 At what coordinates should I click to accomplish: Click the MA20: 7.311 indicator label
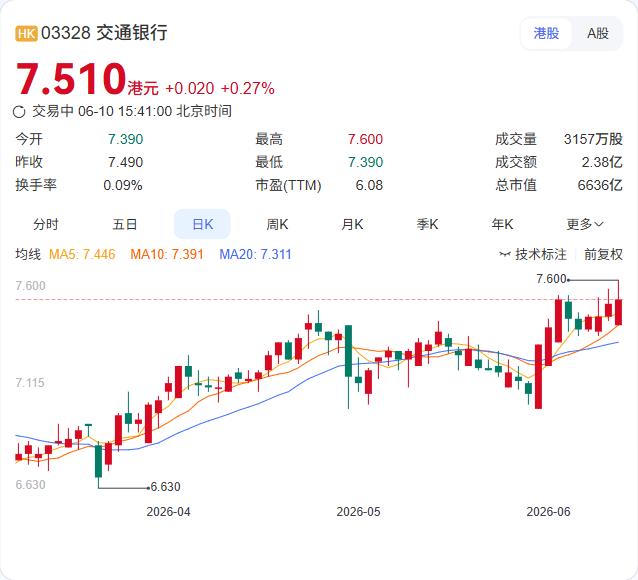[256, 254]
